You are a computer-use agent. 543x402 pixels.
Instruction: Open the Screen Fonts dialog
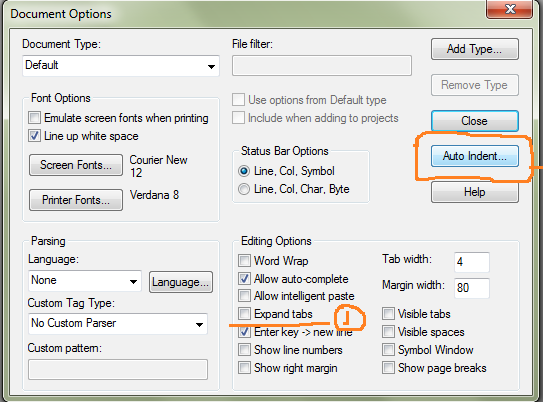click(x=76, y=165)
